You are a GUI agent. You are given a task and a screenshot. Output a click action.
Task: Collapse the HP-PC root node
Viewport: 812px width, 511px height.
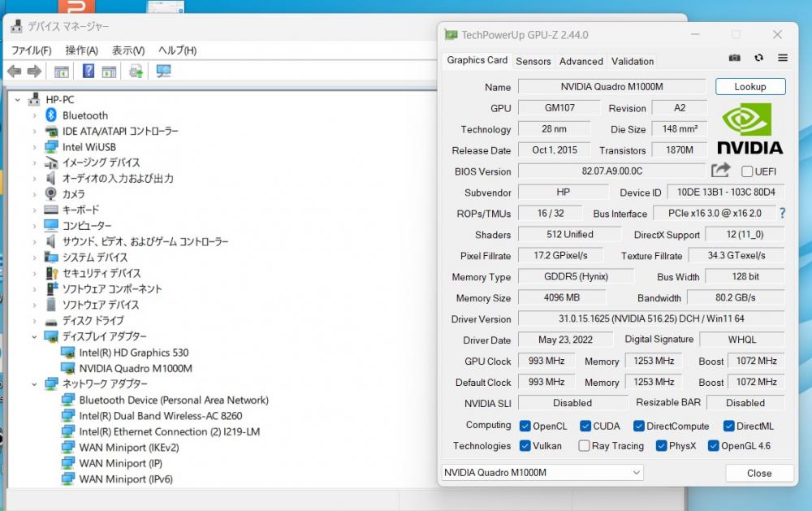click(x=18, y=99)
